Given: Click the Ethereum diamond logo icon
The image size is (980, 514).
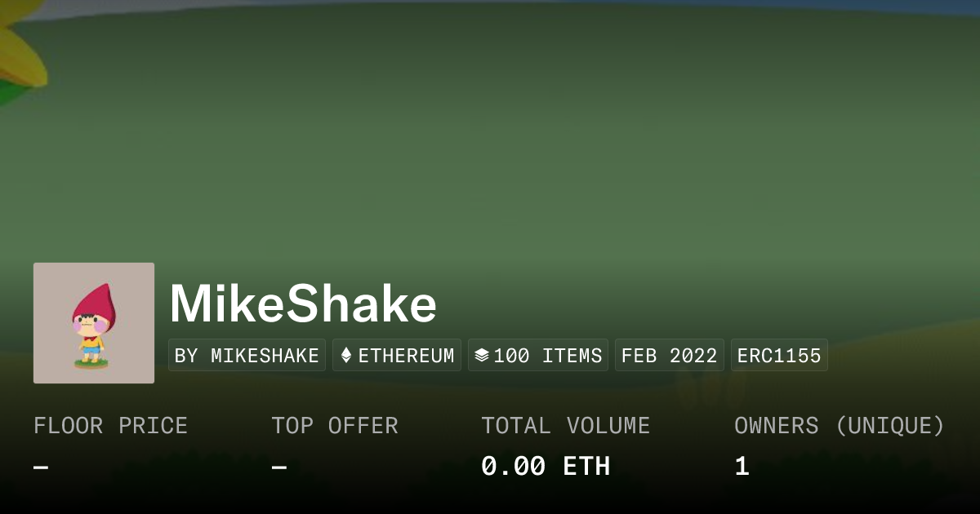Looking at the screenshot, I should 346,356.
